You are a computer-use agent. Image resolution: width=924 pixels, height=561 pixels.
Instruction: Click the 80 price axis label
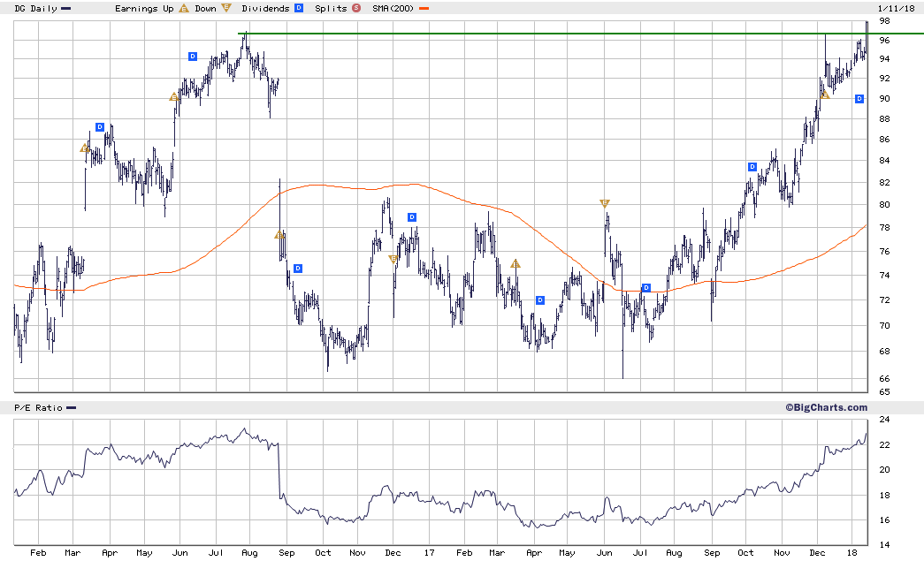(884, 205)
